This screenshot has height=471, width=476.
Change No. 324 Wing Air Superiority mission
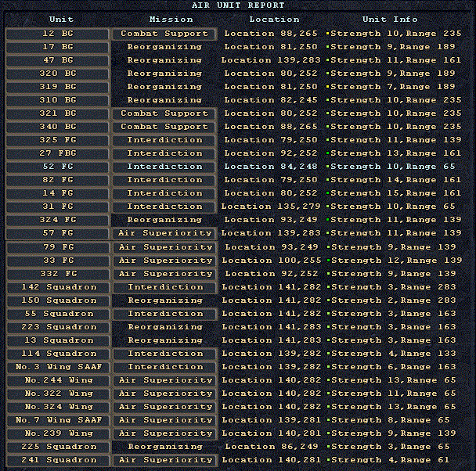165,408
